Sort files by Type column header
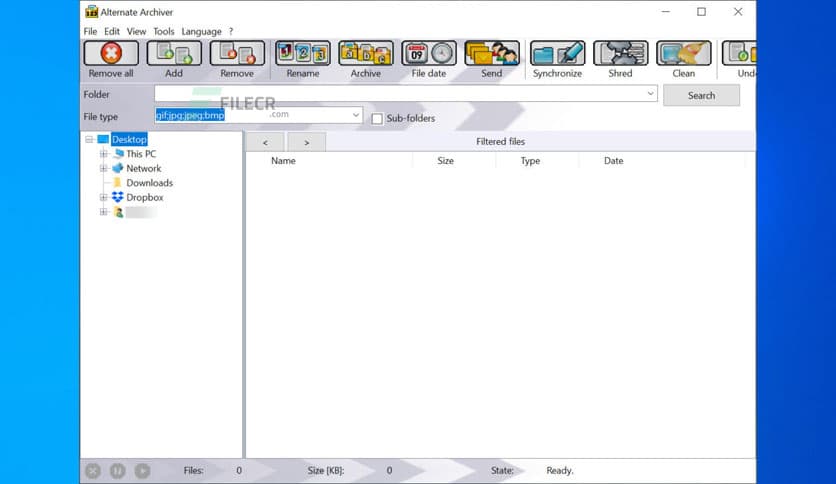 pos(530,160)
